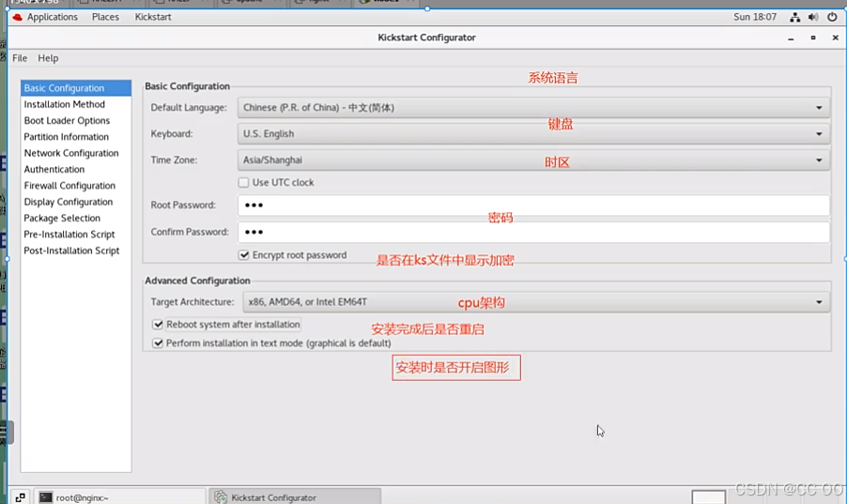This screenshot has height=504, width=847.
Task: Select Network Configuration in sidebar
Action: pos(76,153)
